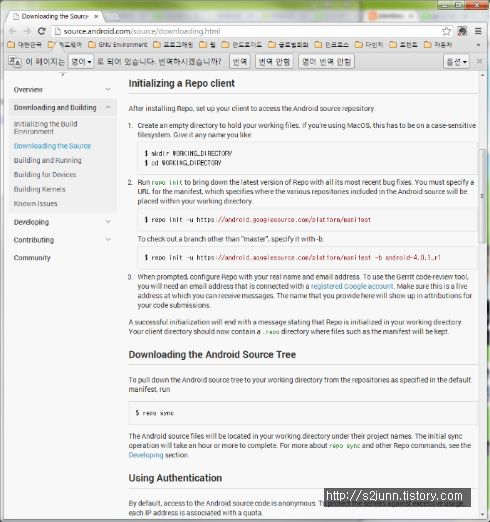Select the Downloading the Source browser tab

pyautogui.click(x=55, y=16)
